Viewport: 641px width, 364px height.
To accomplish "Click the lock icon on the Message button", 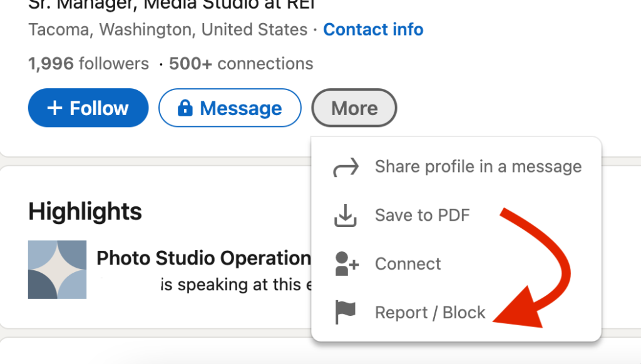I will [x=185, y=108].
